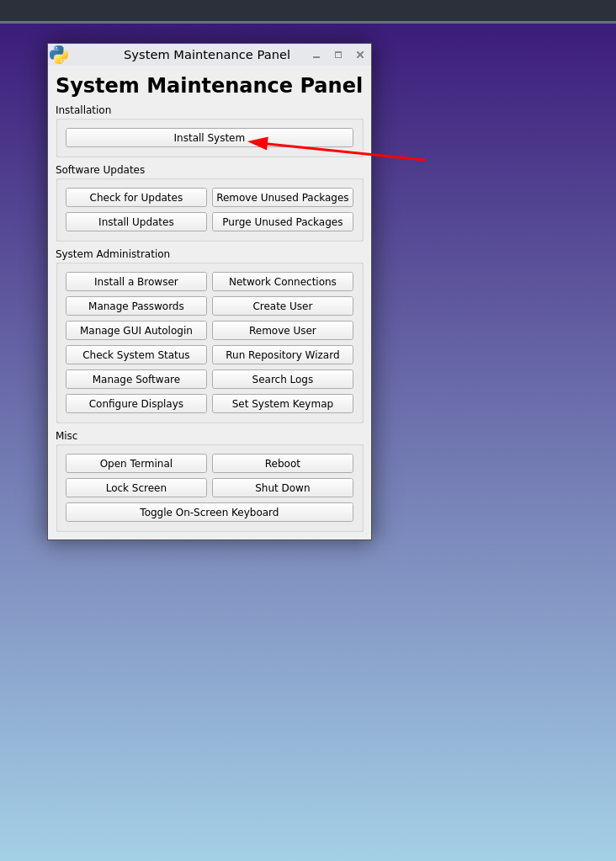Click Set System Keymap

(x=283, y=404)
